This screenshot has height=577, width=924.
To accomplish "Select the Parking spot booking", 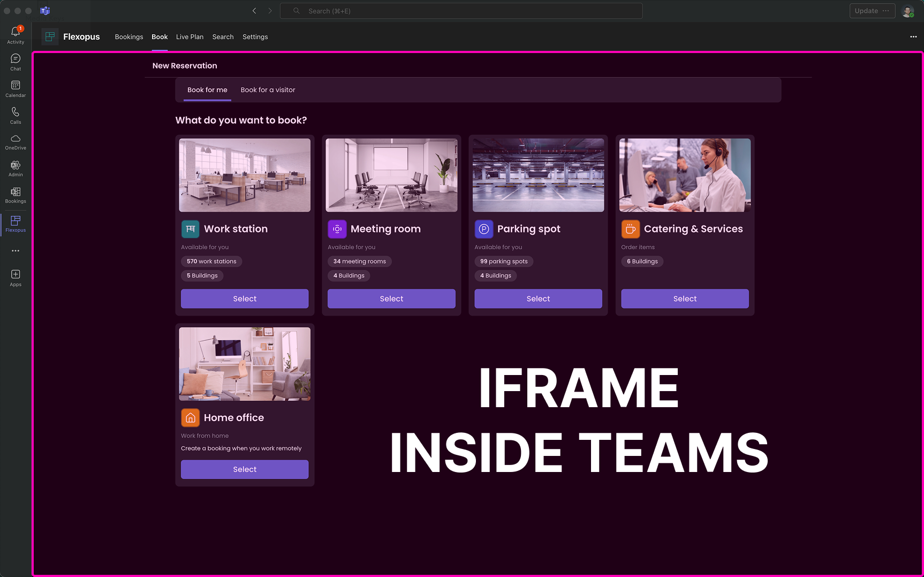I will pos(538,299).
